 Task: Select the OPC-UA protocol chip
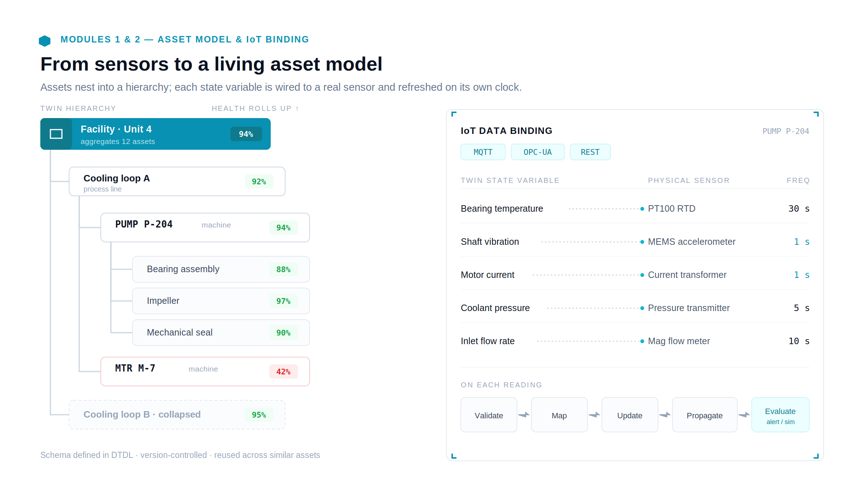pos(538,152)
